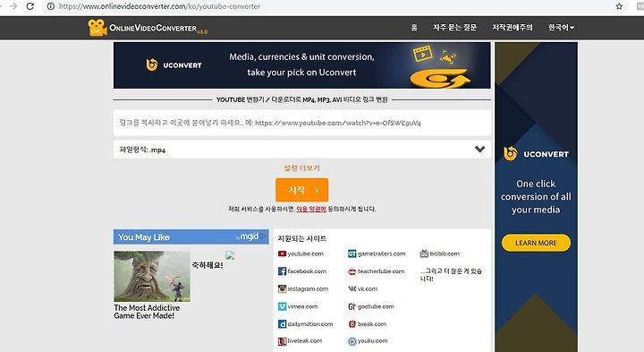The image size is (644, 352).
Task: Click the vk.com icon
Action: (352, 288)
